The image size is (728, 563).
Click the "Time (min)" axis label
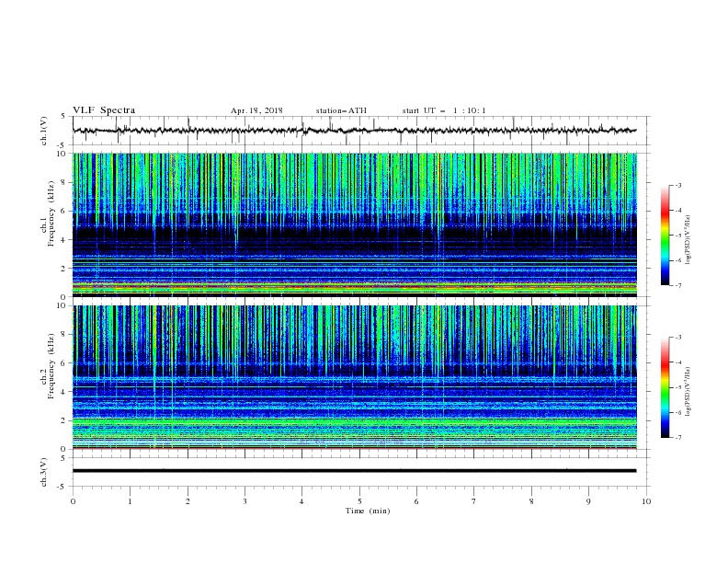click(x=368, y=511)
